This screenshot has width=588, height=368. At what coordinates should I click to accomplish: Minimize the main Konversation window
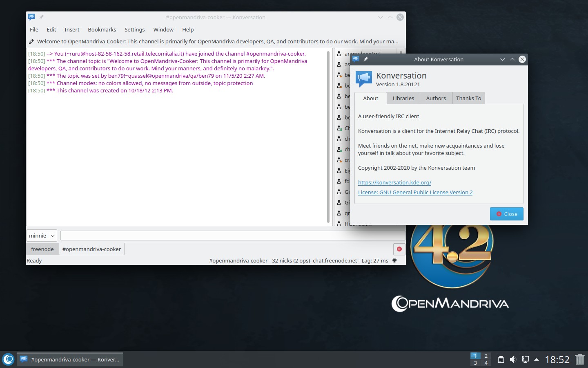(381, 17)
